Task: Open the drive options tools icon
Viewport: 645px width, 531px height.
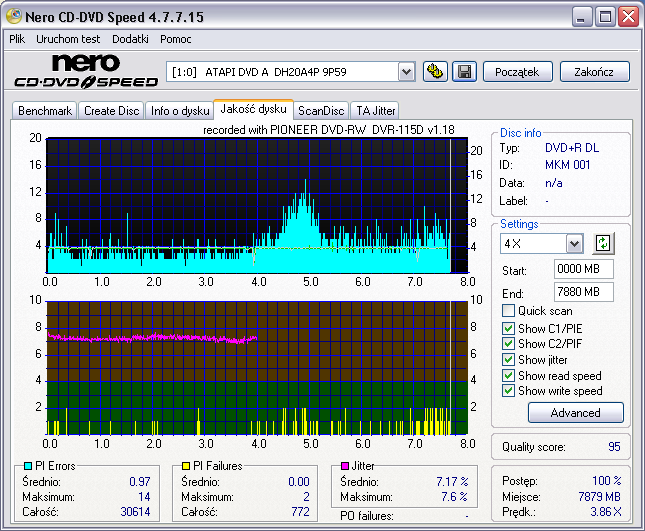Action: [435, 72]
